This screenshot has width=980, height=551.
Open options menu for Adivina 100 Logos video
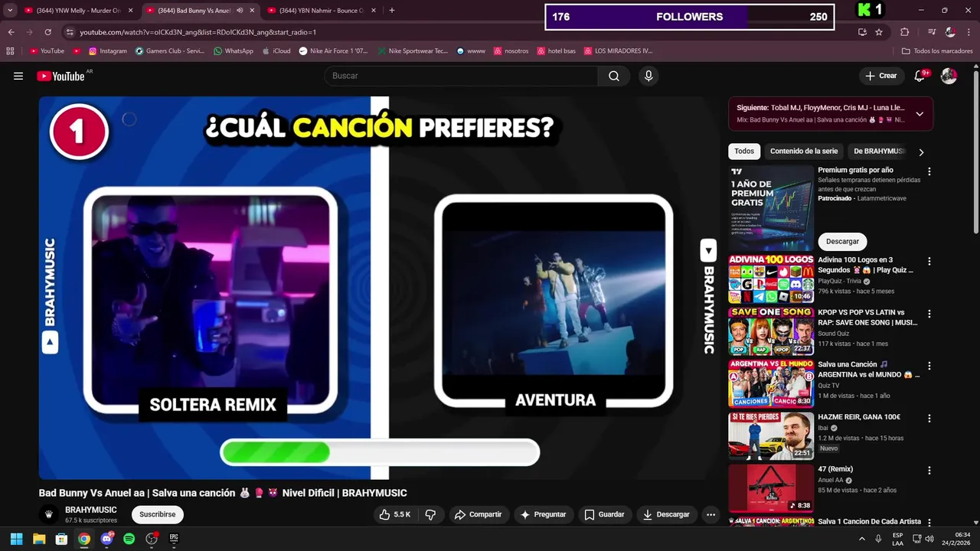[x=929, y=262]
